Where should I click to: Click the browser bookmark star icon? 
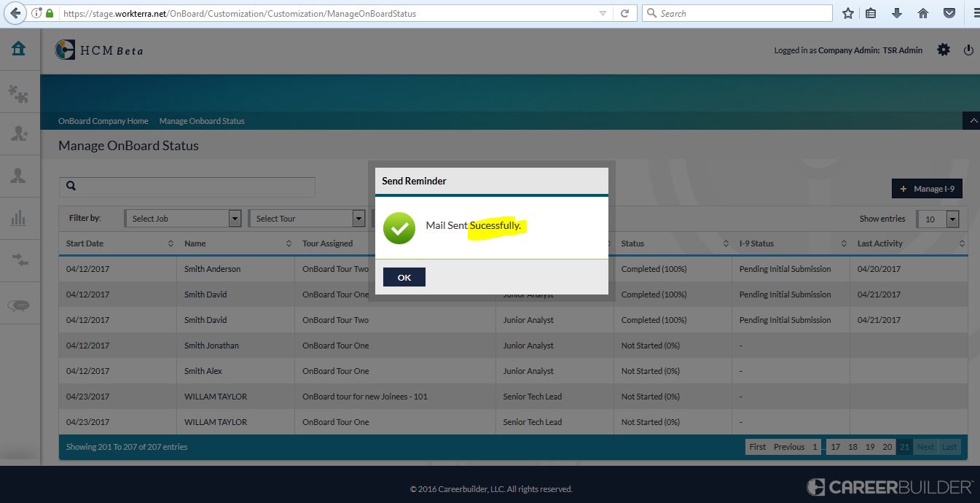pyautogui.click(x=848, y=13)
